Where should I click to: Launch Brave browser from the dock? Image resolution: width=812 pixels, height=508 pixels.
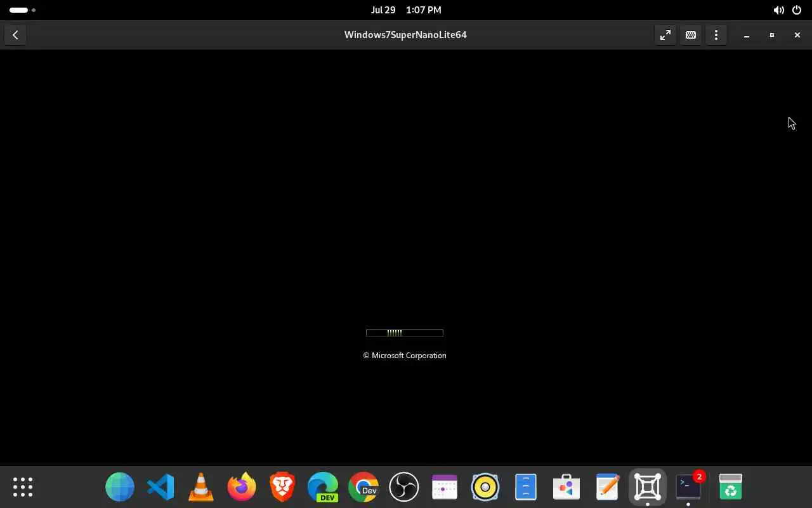282,487
